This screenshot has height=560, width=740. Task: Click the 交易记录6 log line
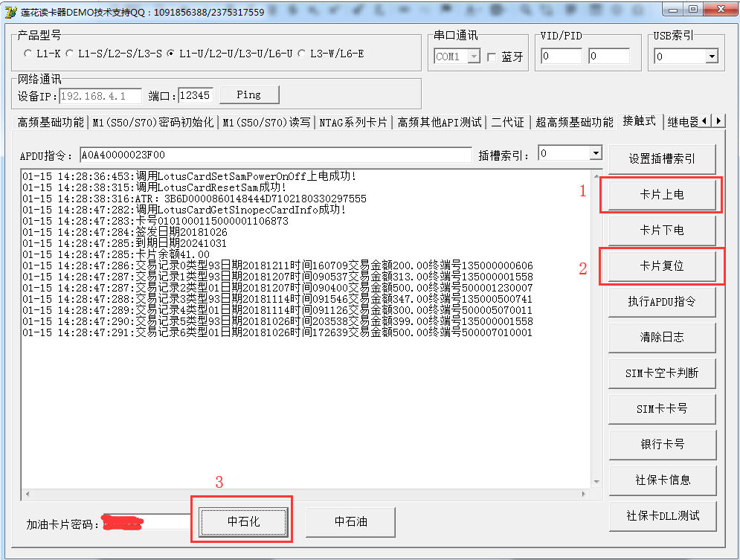tap(277, 332)
